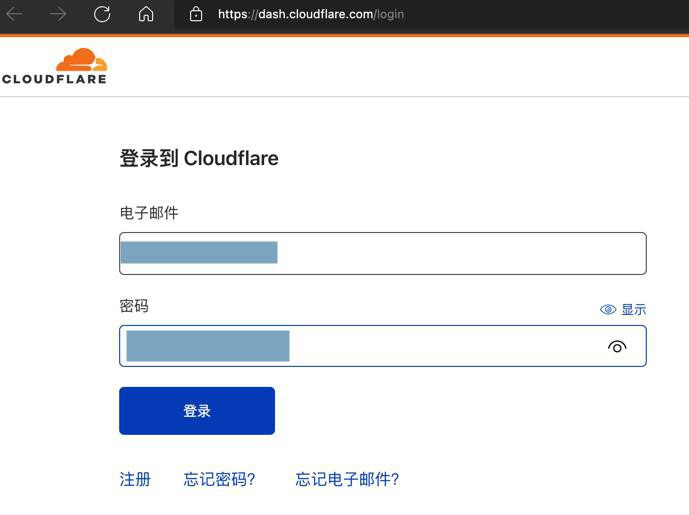This screenshot has height=515, width=689.
Task: Click the eye icon beside 显示
Action: pyautogui.click(x=608, y=309)
